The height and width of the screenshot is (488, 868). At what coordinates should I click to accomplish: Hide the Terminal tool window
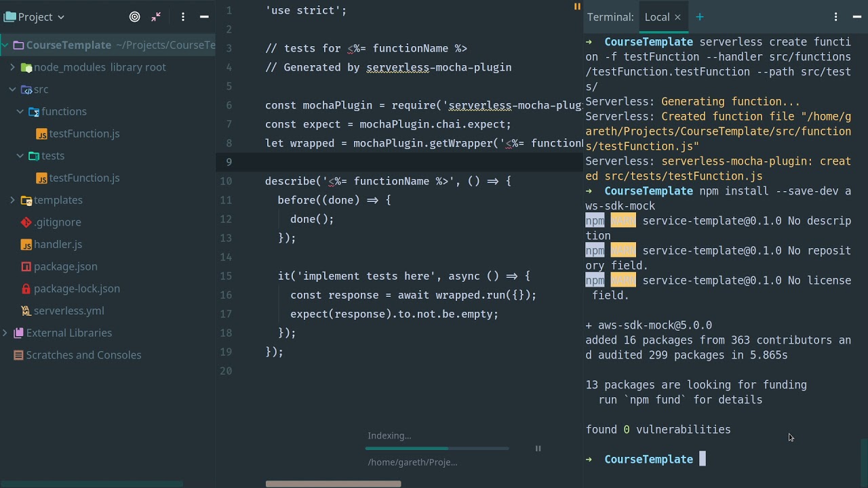tap(857, 17)
